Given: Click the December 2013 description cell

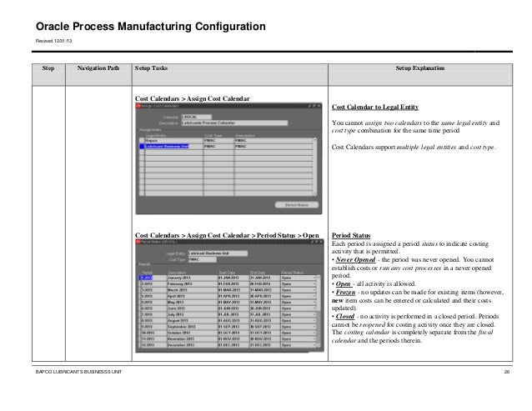Looking at the screenshot, I should coord(192,345).
